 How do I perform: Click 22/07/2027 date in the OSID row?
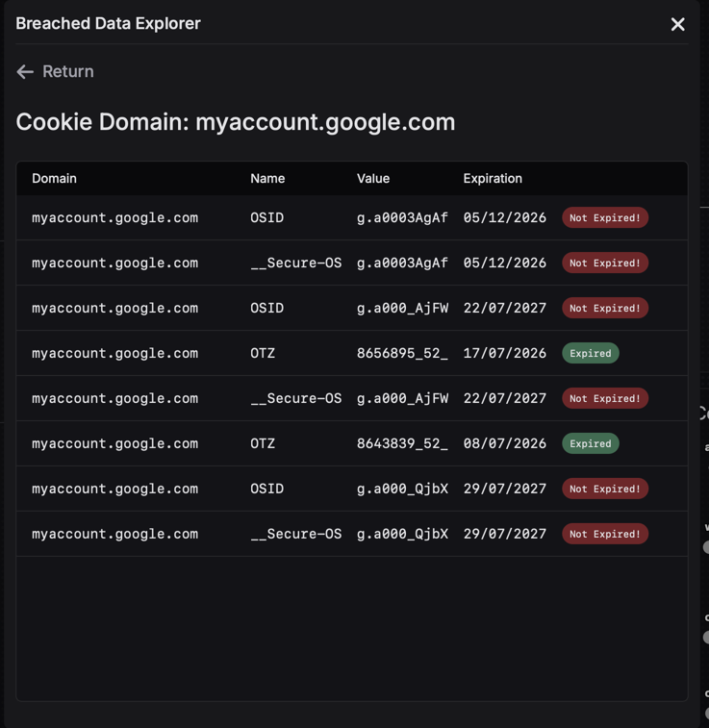click(x=505, y=308)
